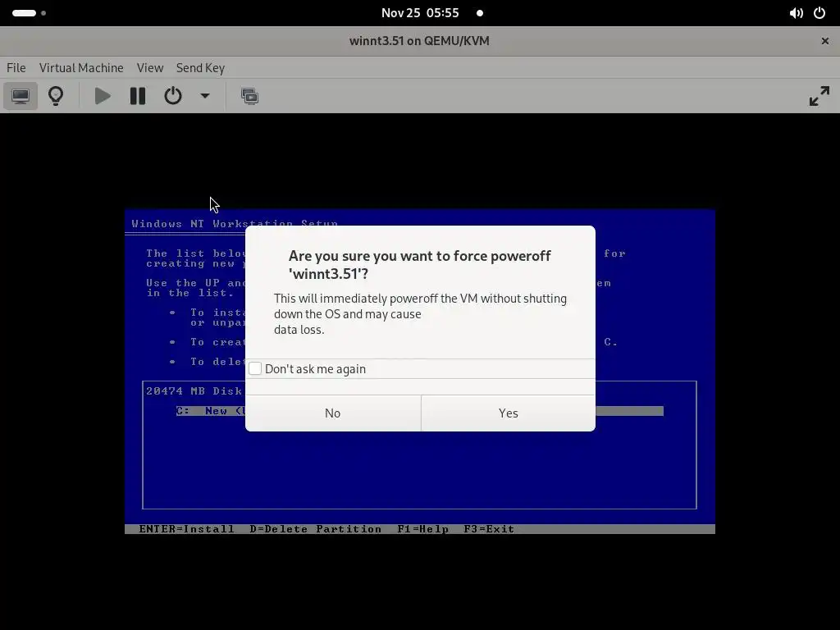Confirm force poweroff with Yes
The height and width of the screenshot is (630, 840).
point(509,413)
